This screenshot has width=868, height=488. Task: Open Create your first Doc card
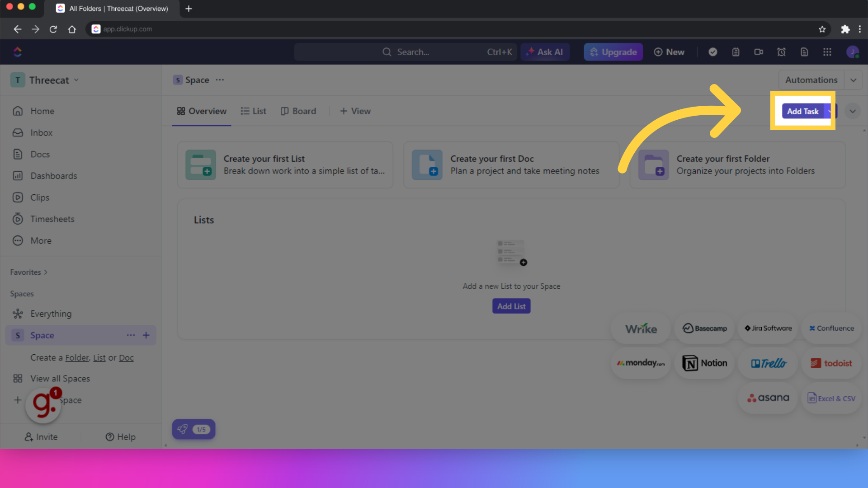coord(511,165)
